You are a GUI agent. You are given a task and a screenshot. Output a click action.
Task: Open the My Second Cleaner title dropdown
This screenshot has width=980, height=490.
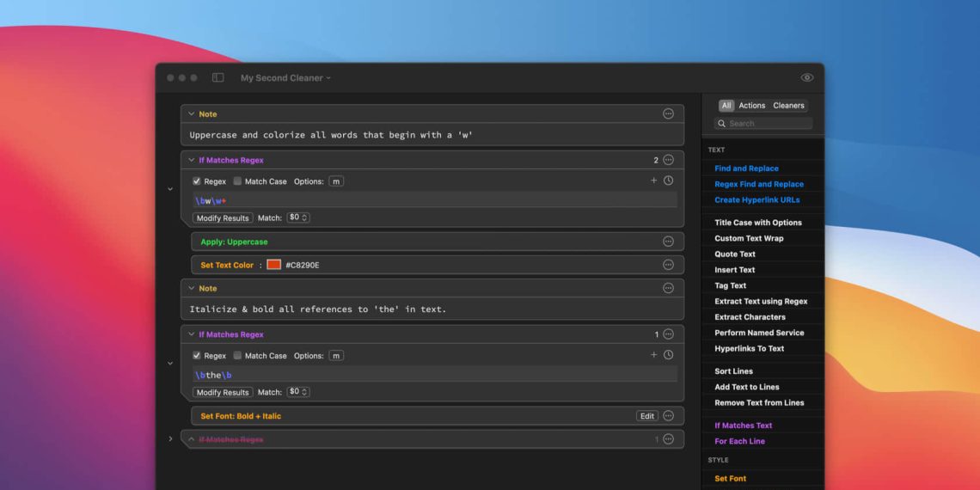(x=285, y=78)
